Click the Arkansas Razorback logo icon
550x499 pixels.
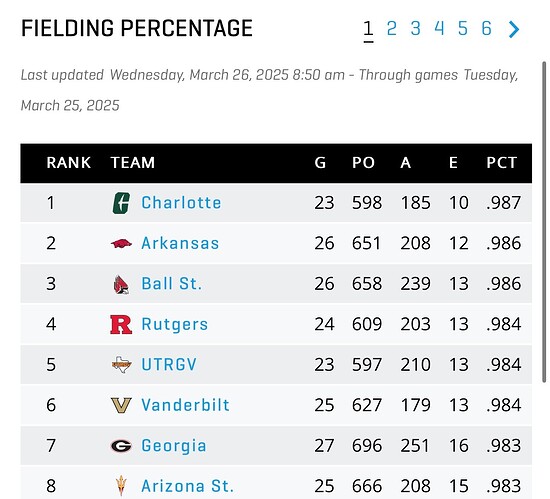pos(121,243)
